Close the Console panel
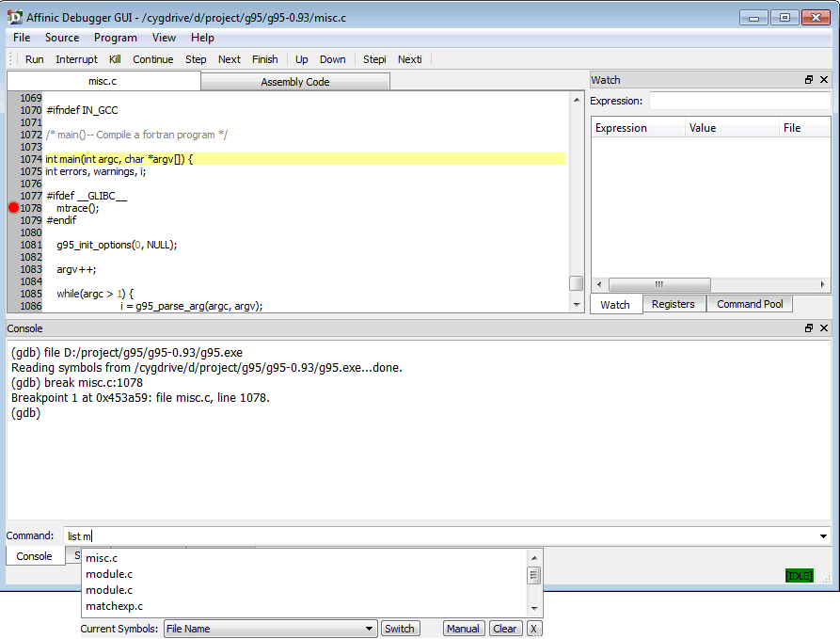 tap(824, 328)
